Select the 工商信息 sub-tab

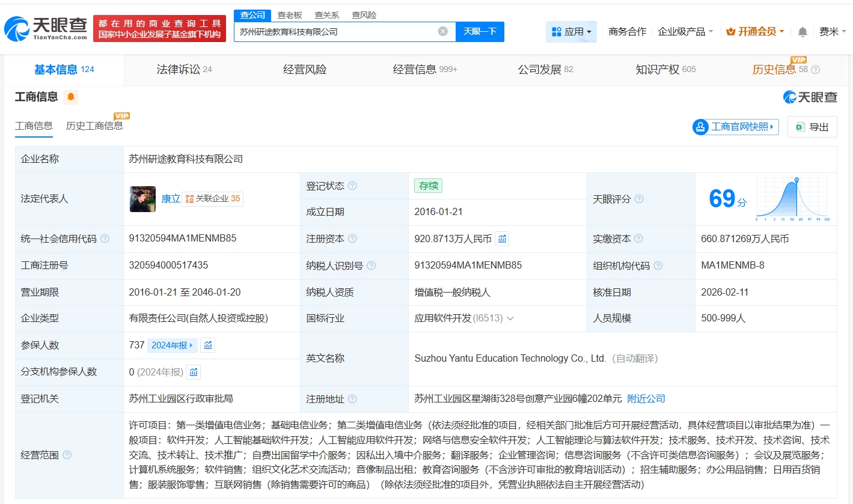point(34,126)
